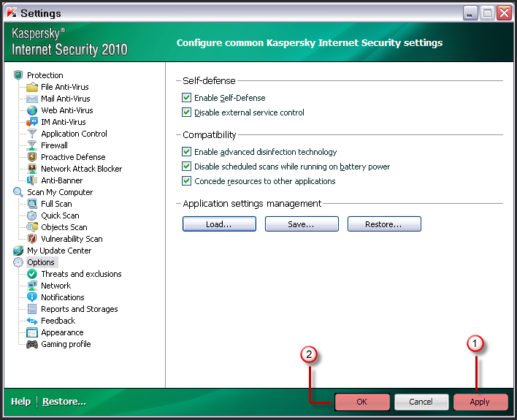Screen dimensions: 517x420
Task: Open the Help link
Action: tap(20, 402)
